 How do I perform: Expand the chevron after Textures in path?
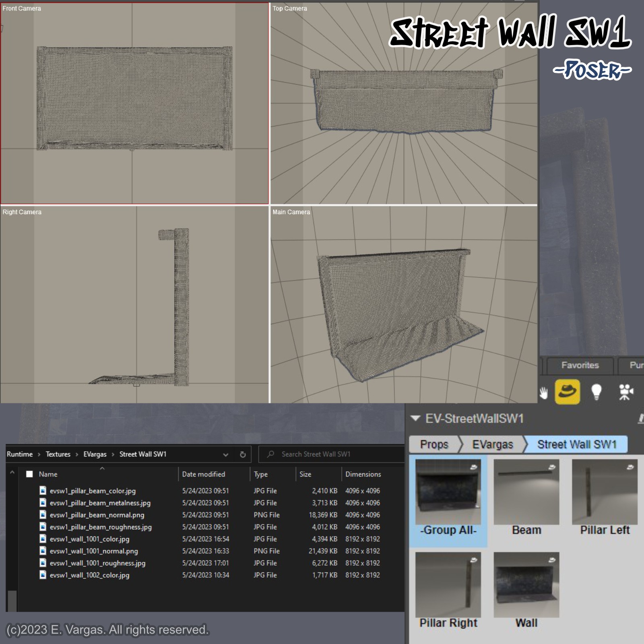(x=77, y=454)
